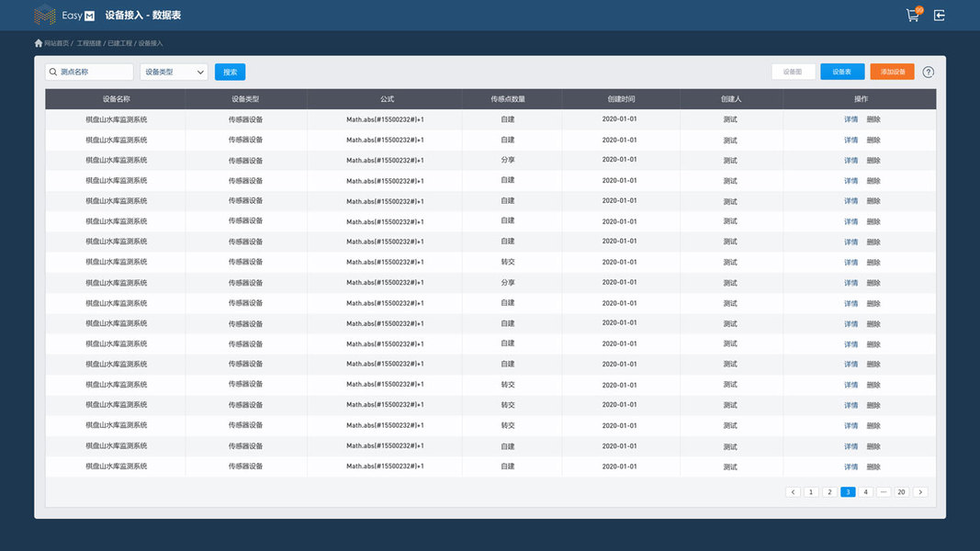Open the help question-mark icon
The width and height of the screenshot is (980, 551).
tap(929, 72)
